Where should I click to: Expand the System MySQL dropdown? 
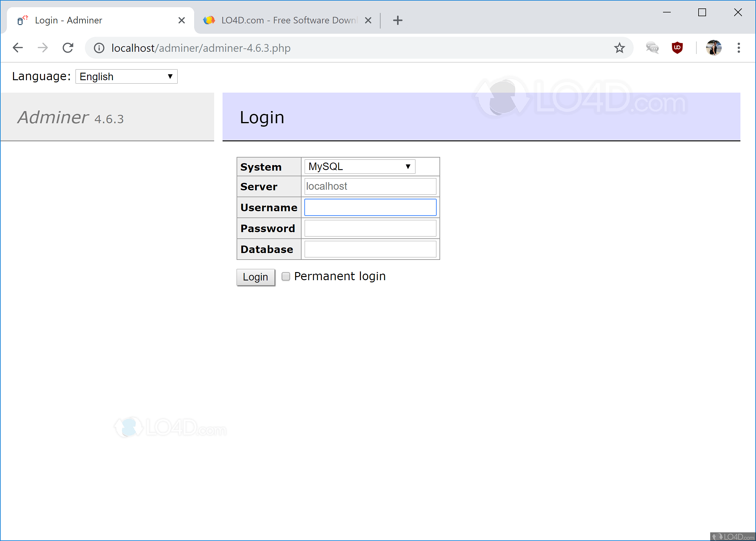point(359,167)
